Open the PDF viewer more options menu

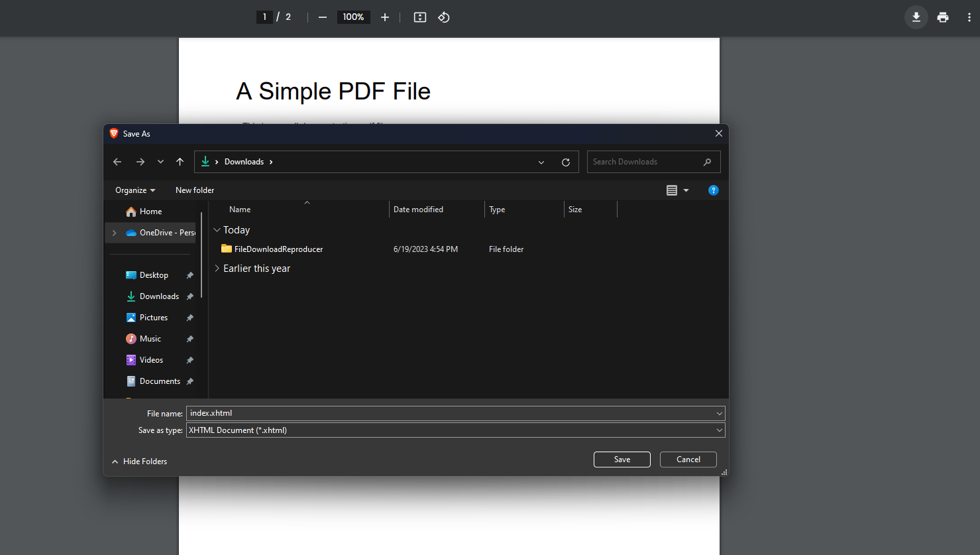(969, 17)
